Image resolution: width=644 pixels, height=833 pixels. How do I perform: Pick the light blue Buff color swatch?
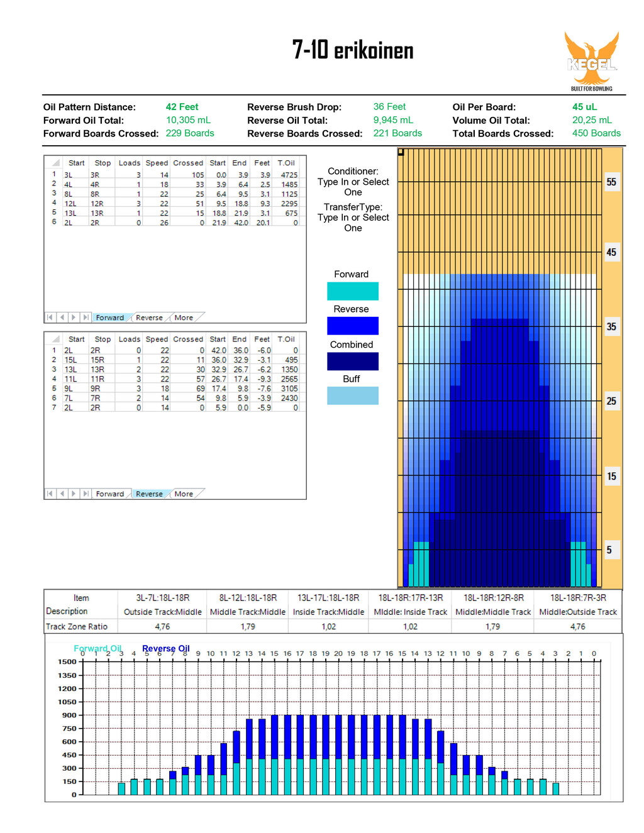pos(352,395)
